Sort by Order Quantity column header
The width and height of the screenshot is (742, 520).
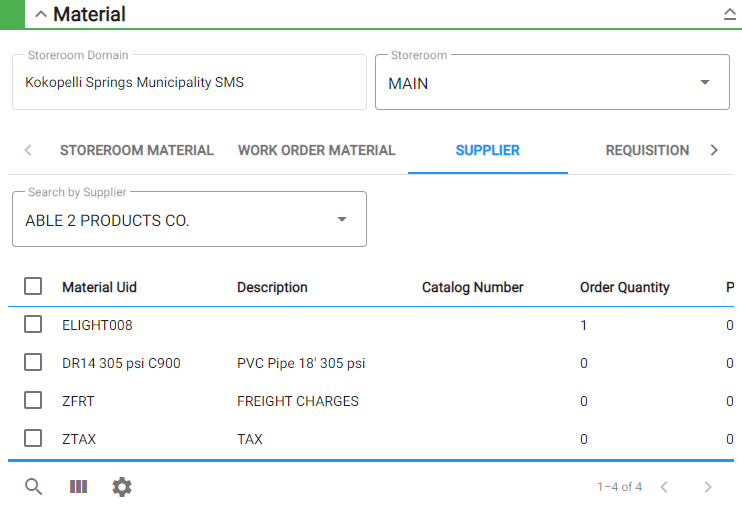624,287
